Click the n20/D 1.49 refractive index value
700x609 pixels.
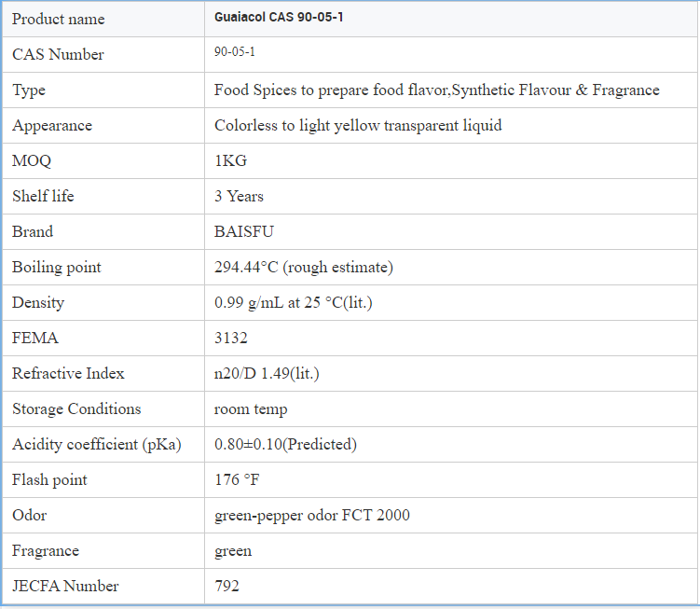[x=268, y=374]
